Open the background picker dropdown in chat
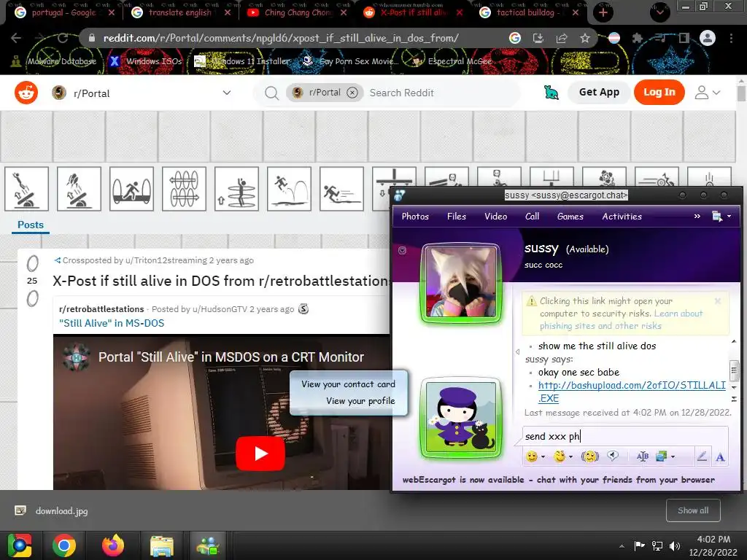The width and height of the screenshot is (747, 560). 673,456
